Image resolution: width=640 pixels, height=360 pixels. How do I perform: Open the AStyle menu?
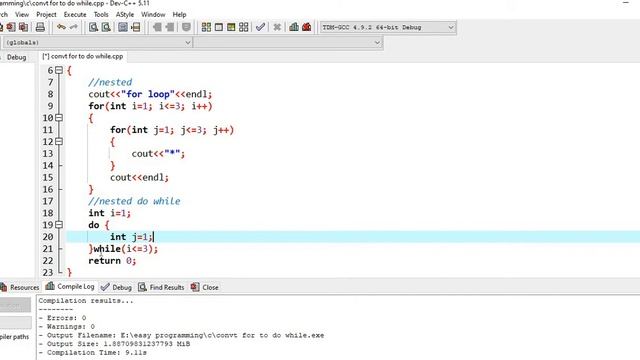click(x=125, y=14)
